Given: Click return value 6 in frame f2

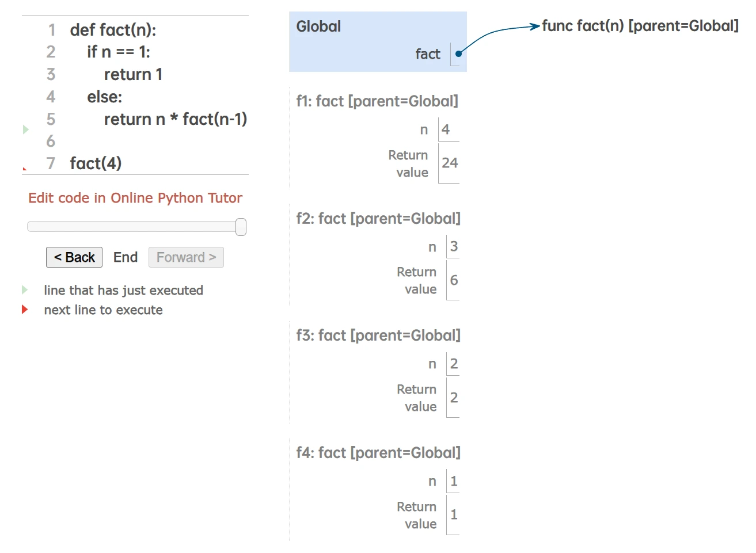Looking at the screenshot, I should click(x=454, y=280).
